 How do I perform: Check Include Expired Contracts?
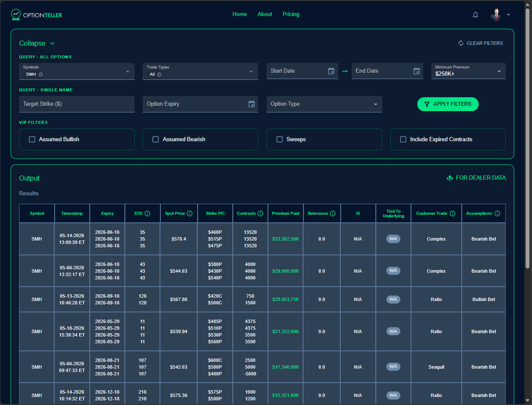click(x=403, y=140)
